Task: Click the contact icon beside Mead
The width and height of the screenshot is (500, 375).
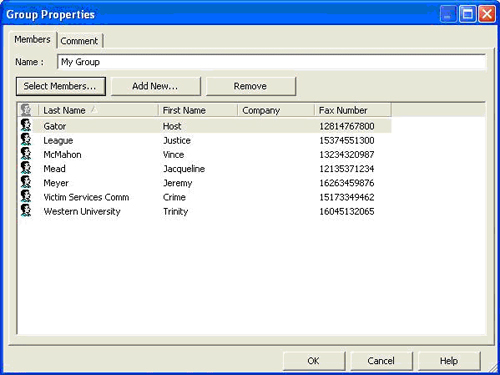Action: point(26,168)
